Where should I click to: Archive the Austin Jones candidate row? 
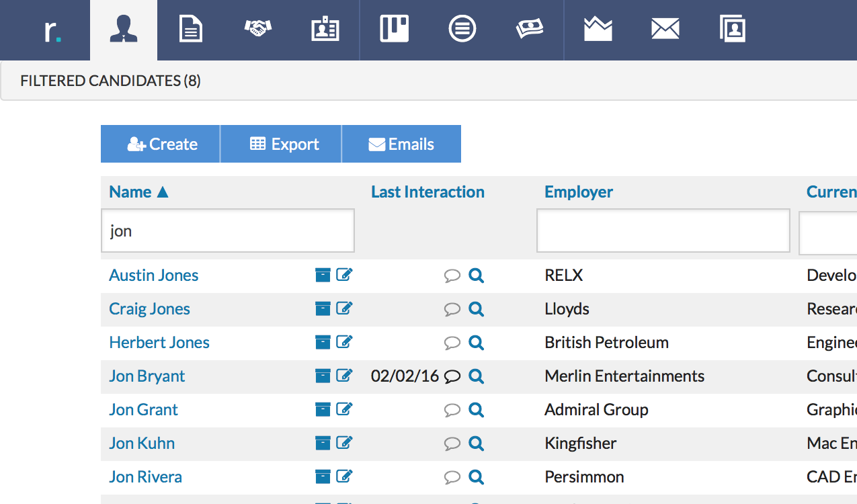point(323,275)
